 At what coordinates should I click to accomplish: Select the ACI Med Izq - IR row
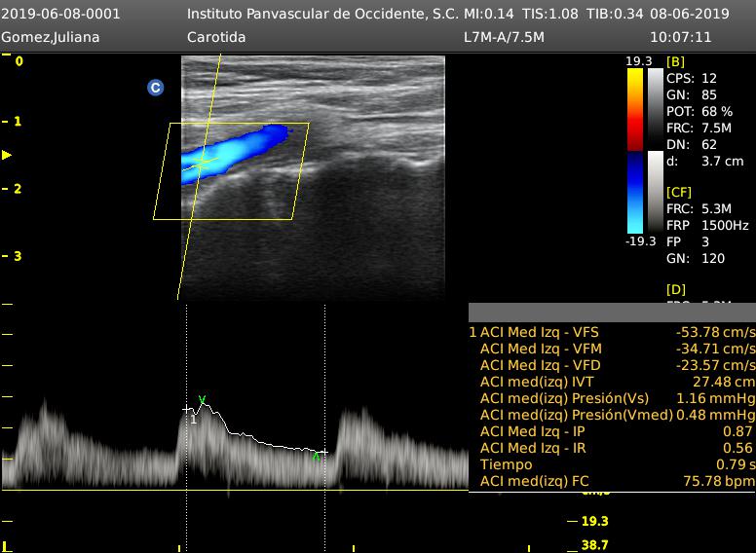tap(612, 448)
